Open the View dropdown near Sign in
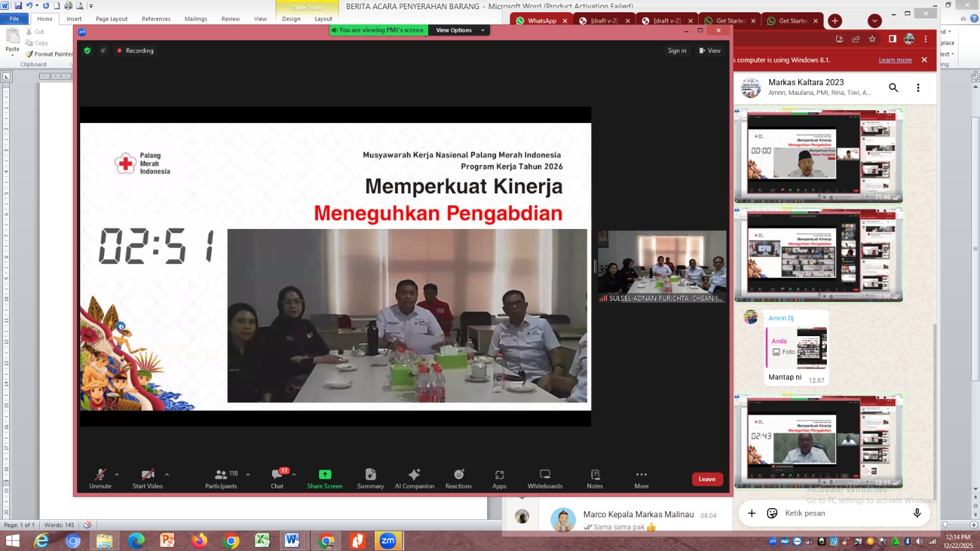This screenshot has width=980, height=551. pos(709,51)
